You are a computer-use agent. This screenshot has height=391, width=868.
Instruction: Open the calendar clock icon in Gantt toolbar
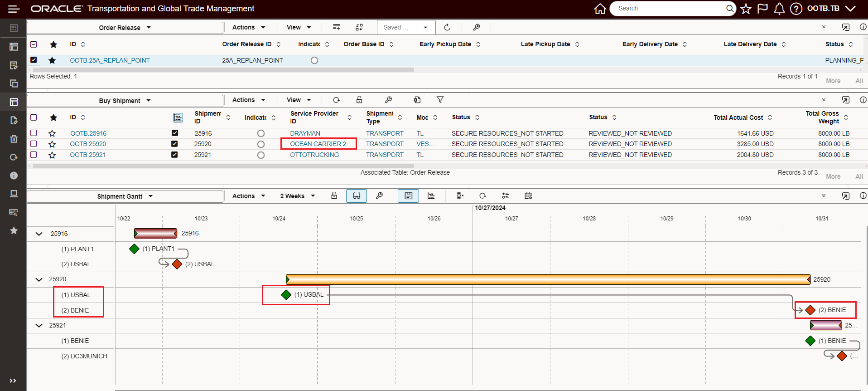528,195
